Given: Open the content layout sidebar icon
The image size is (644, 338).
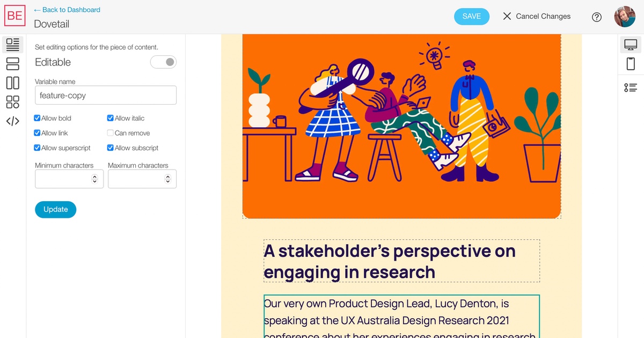Looking at the screenshot, I should [x=13, y=45].
